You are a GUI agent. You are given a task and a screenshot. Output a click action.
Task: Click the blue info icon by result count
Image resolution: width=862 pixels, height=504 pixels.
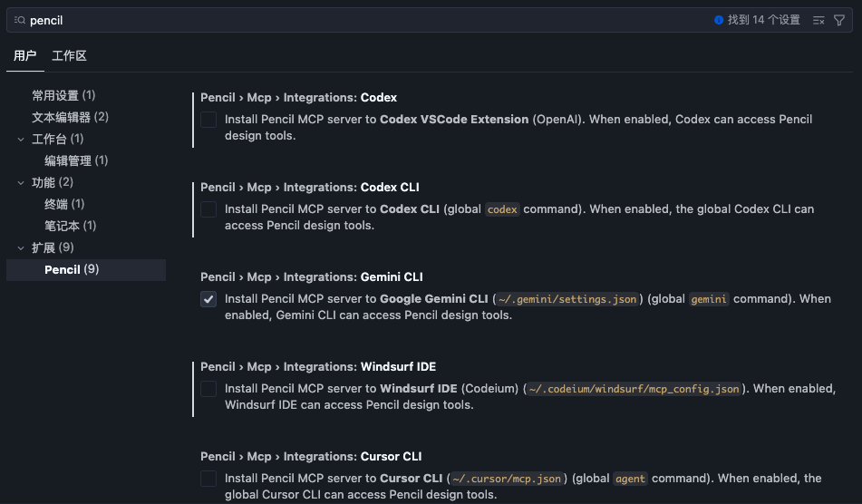[x=719, y=20]
